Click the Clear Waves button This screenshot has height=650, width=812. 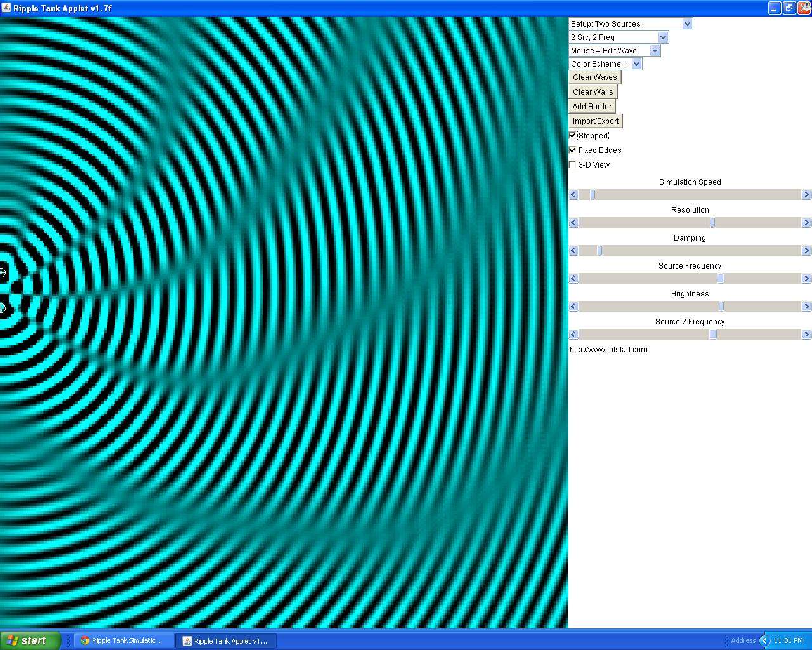pos(595,77)
